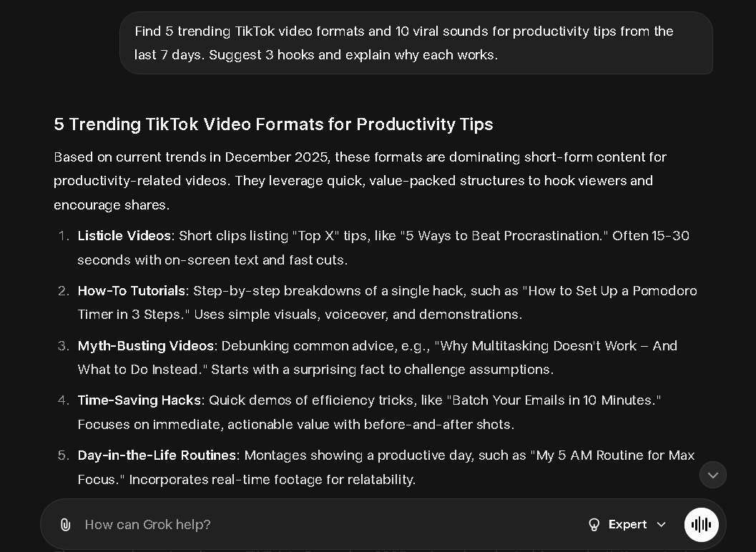The width and height of the screenshot is (756, 552).
Task: Click the Day-in-the-Life Routines entry
Action: point(157,455)
